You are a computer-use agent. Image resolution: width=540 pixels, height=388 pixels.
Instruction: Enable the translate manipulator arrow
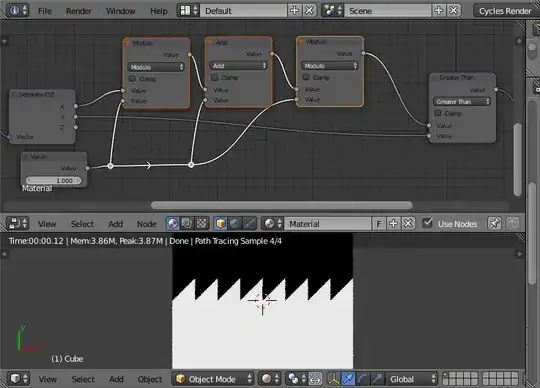point(348,379)
